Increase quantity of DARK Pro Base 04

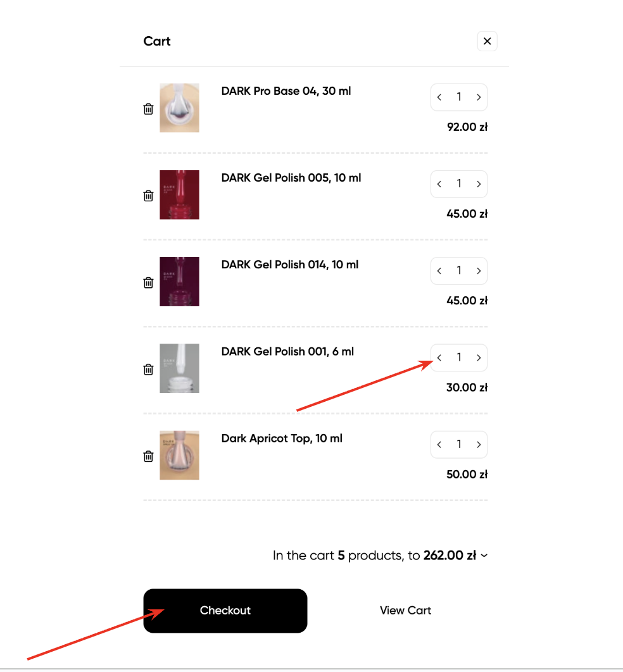pos(479,97)
